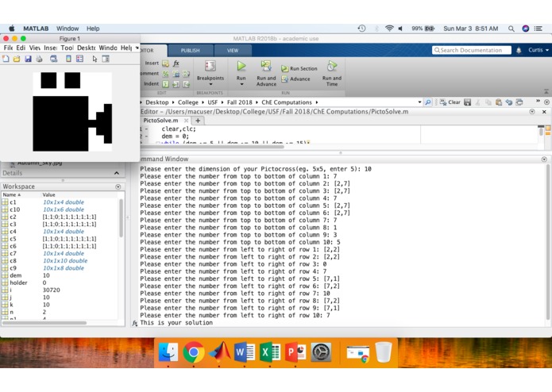Click Save floppy icon in Figure 1 toolbar

click(x=28, y=59)
